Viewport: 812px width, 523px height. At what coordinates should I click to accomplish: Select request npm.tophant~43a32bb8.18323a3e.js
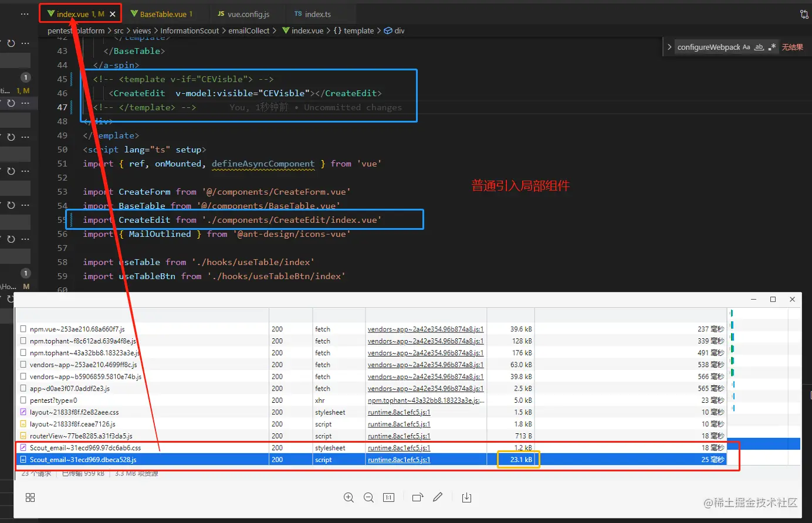point(85,353)
